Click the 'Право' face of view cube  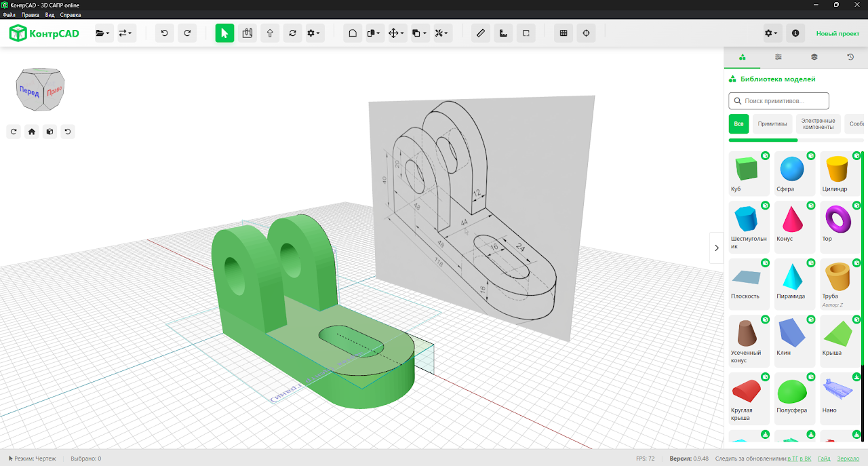(x=54, y=90)
